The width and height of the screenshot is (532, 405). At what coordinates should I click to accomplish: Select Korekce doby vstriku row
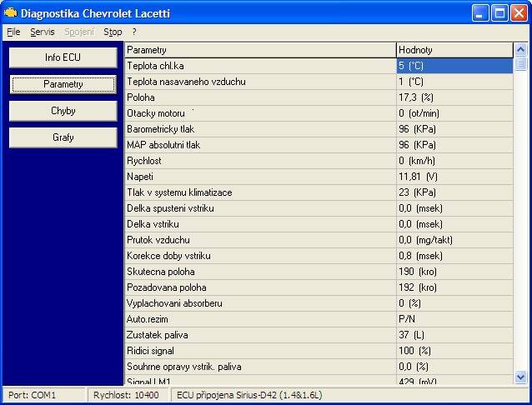point(319,256)
